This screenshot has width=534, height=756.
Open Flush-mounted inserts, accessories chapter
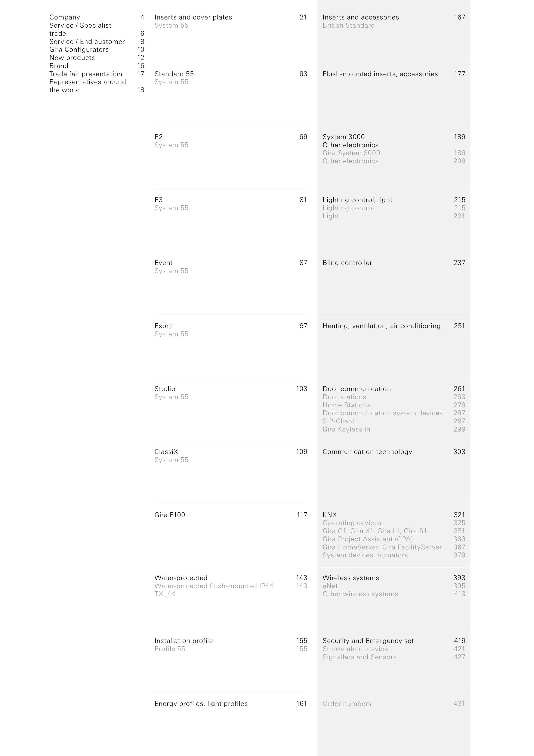380,74
